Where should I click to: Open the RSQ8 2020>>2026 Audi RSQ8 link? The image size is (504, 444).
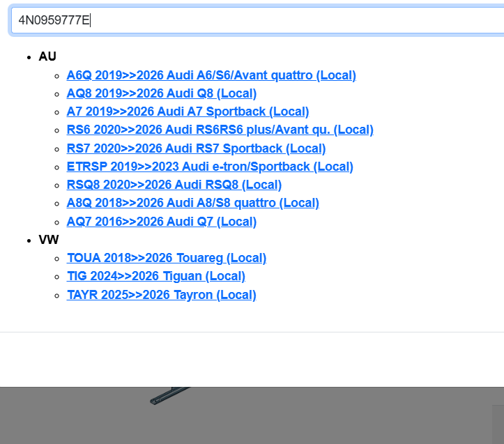click(x=174, y=185)
